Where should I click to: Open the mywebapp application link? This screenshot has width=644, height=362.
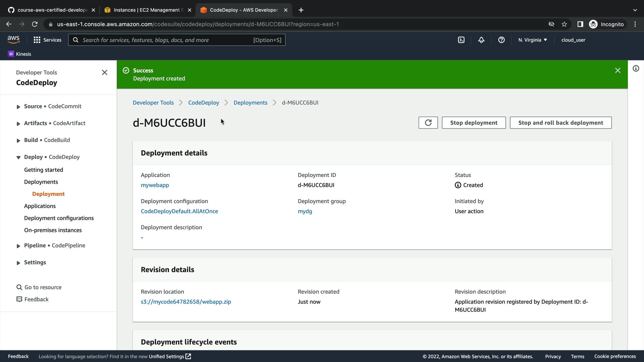155,185
